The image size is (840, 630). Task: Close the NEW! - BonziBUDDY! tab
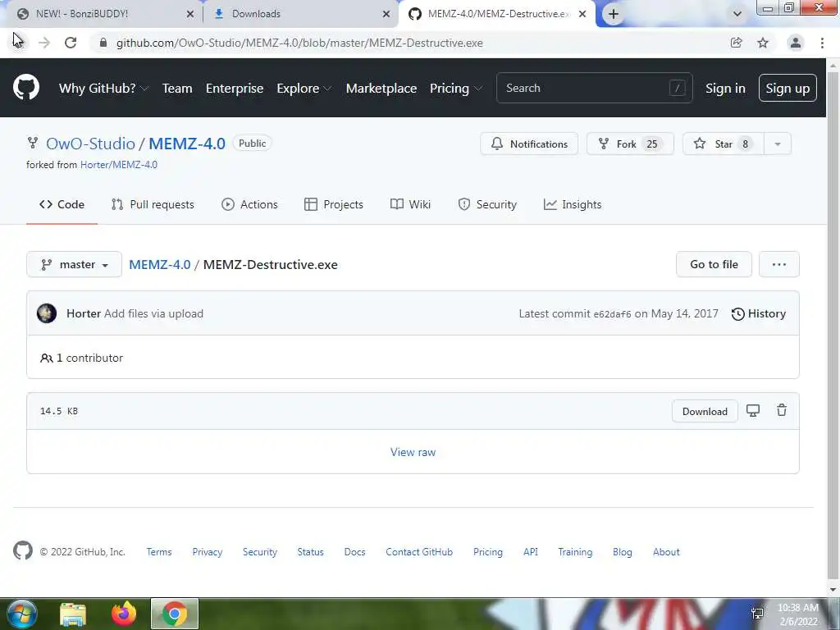point(190,14)
